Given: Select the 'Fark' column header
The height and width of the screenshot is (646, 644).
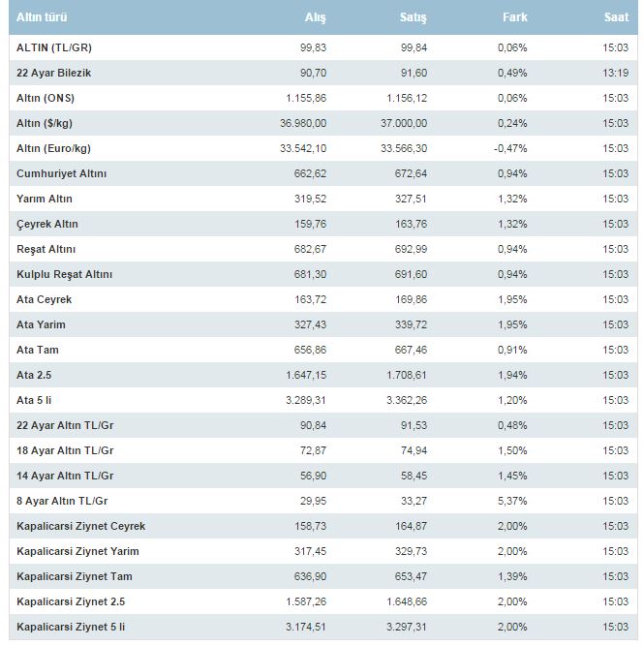Looking at the screenshot, I should [x=515, y=17].
